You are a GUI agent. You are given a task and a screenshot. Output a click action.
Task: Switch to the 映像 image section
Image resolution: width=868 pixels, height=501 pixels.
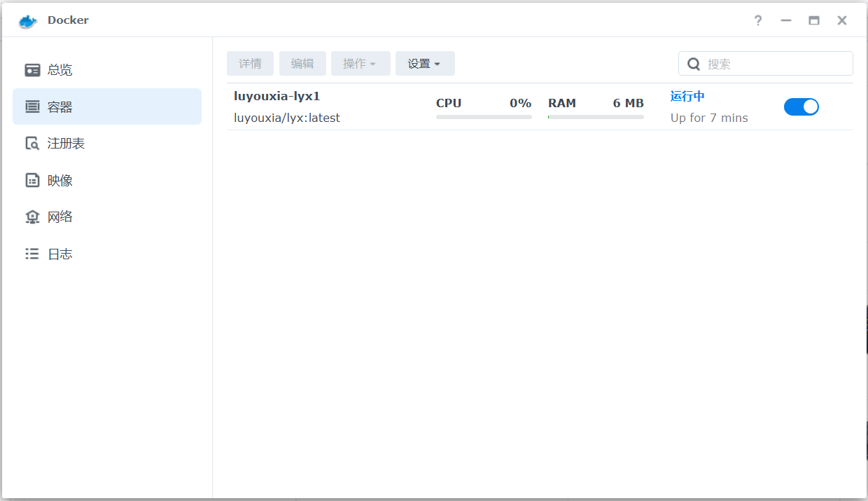[107, 180]
